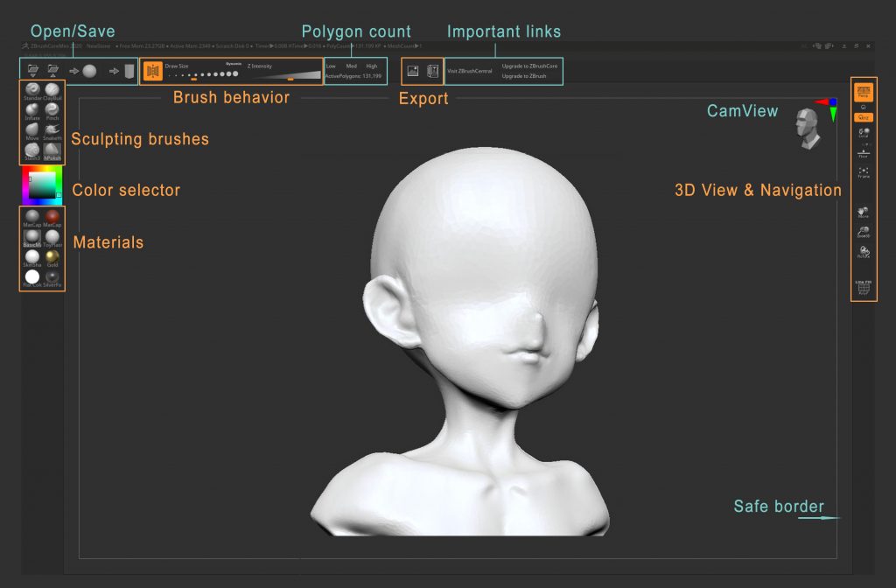
Task: Click Upgrade to ZBrushCore link
Action: coord(529,66)
